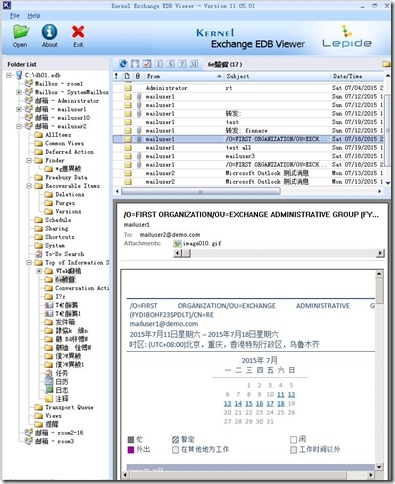Click date 18 in July calendar
This screenshot has height=484, width=395.
tap(281, 404)
